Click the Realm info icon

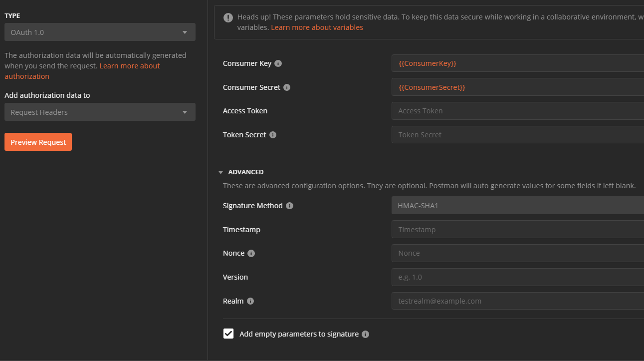point(250,301)
